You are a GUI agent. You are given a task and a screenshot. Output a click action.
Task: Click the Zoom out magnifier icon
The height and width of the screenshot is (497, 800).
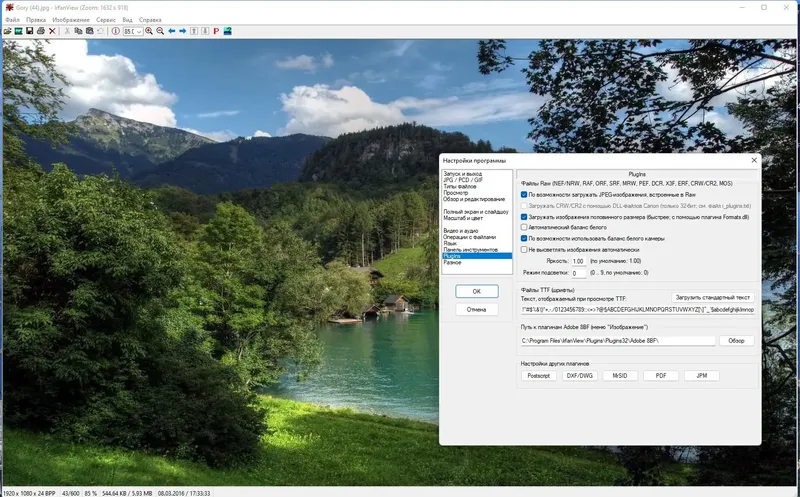(x=160, y=31)
